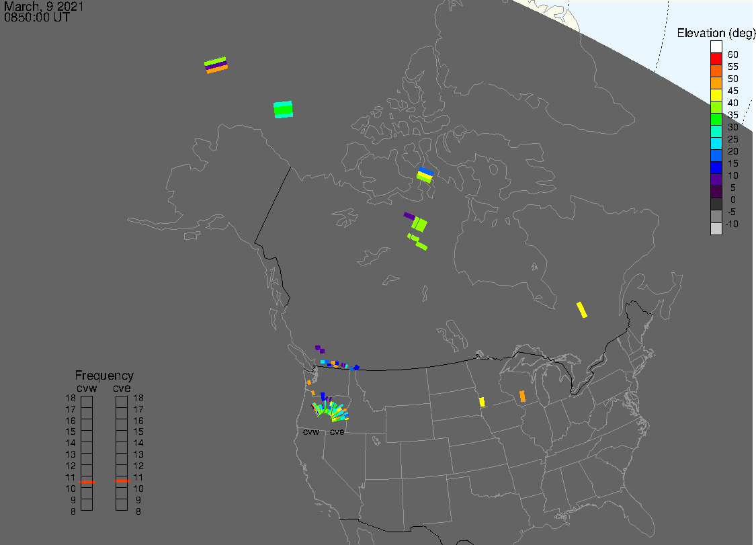Screen dimensions: 756x545
Task: Click the red frequency marker on the cve bar
Action: [122, 481]
